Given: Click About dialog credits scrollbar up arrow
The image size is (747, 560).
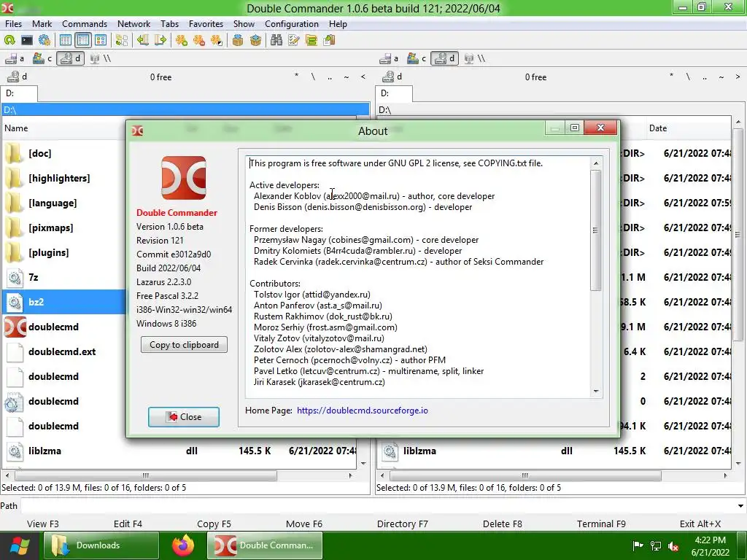Looking at the screenshot, I should pyautogui.click(x=596, y=163).
